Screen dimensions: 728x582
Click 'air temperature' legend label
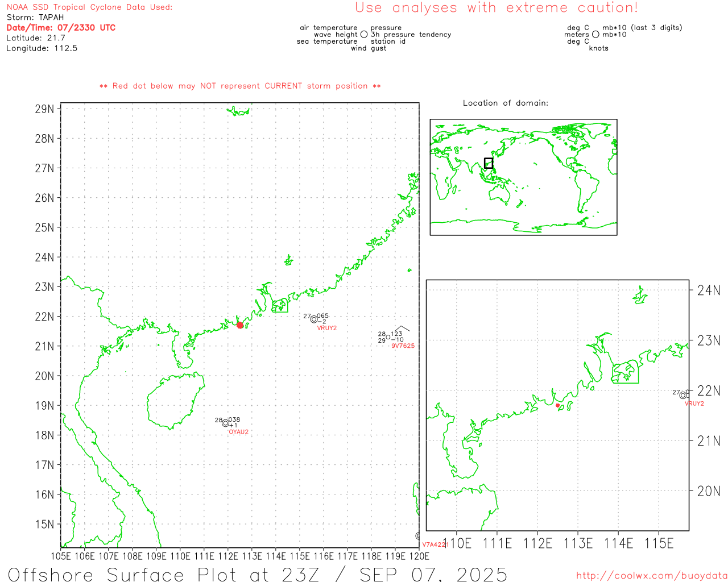329,28
